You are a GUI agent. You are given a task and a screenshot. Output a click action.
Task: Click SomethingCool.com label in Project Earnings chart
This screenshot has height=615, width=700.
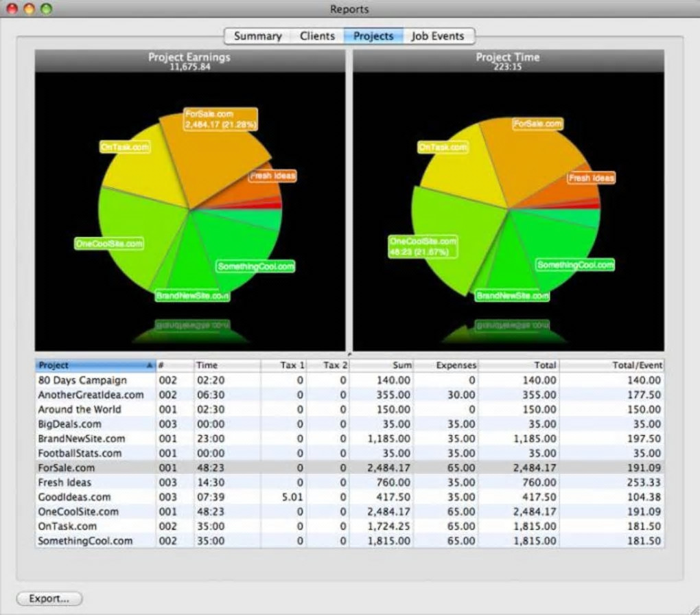[x=256, y=266]
